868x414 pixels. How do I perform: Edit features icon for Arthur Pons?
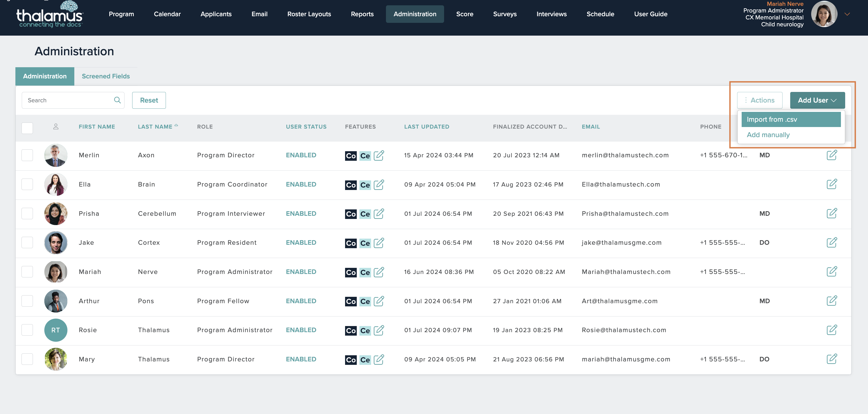point(379,301)
